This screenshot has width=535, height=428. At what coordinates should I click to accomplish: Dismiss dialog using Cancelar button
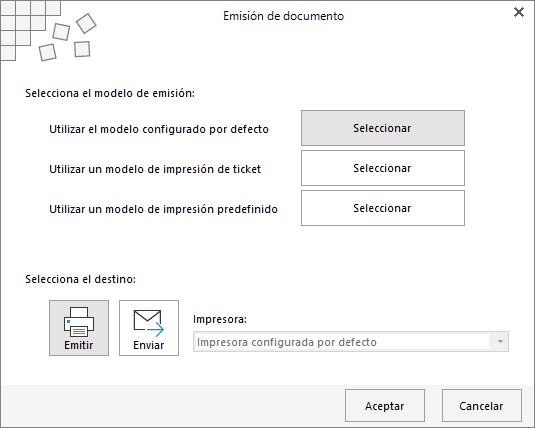point(482,405)
